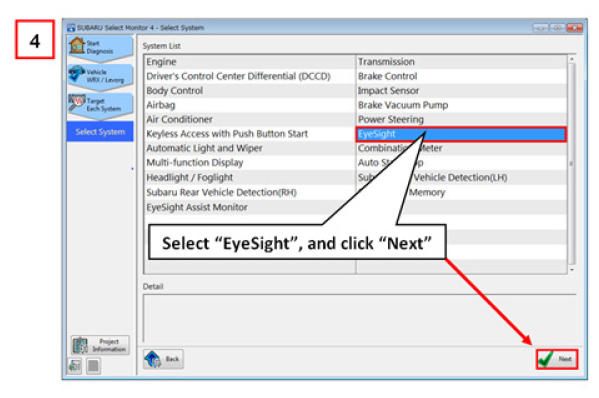Select the highlighted EyeSight row
The height and width of the screenshot is (398, 599).
(x=461, y=134)
